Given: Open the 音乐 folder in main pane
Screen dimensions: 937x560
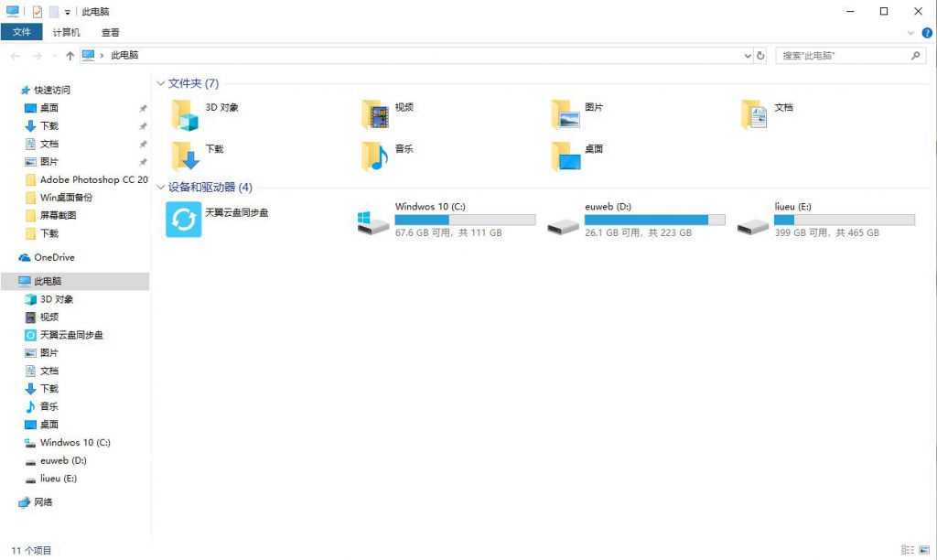Looking at the screenshot, I should [374, 156].
